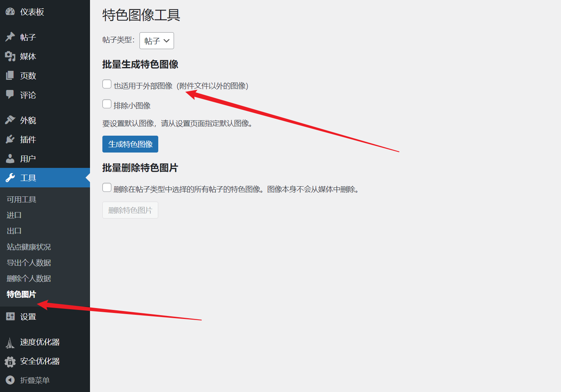Click the 删除特色图片 button

tap(130, 210)
